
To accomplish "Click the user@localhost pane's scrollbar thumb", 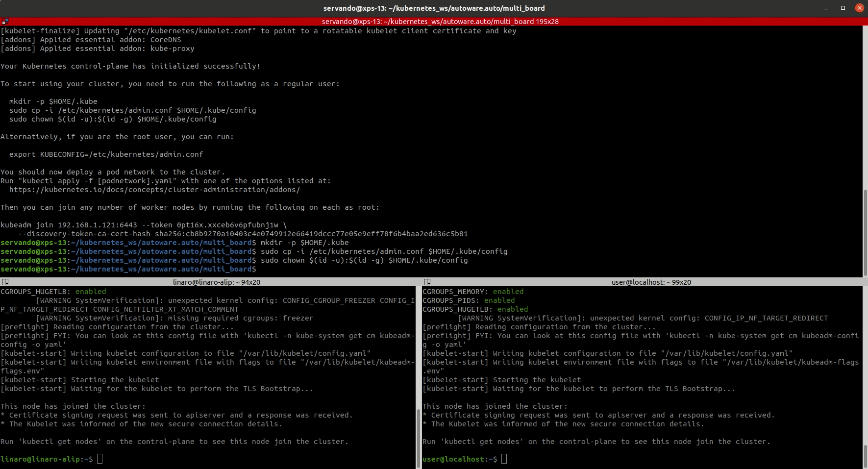I will tap(865, 456).
